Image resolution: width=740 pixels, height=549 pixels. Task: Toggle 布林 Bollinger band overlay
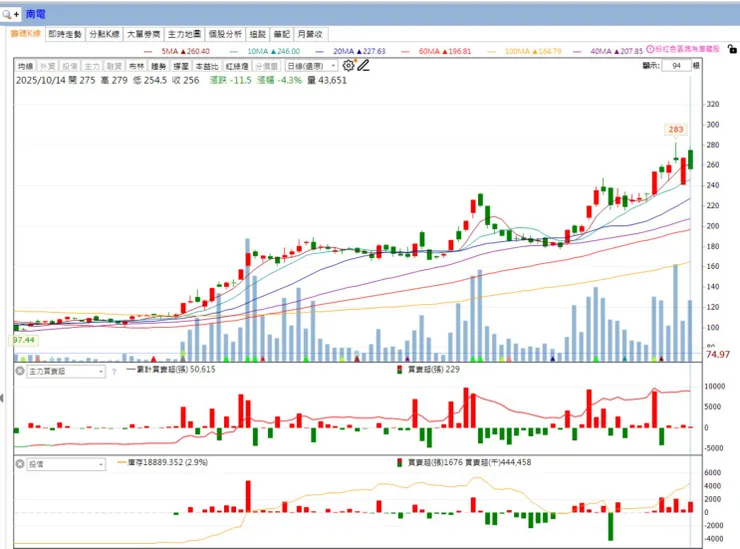click(136, 66)
